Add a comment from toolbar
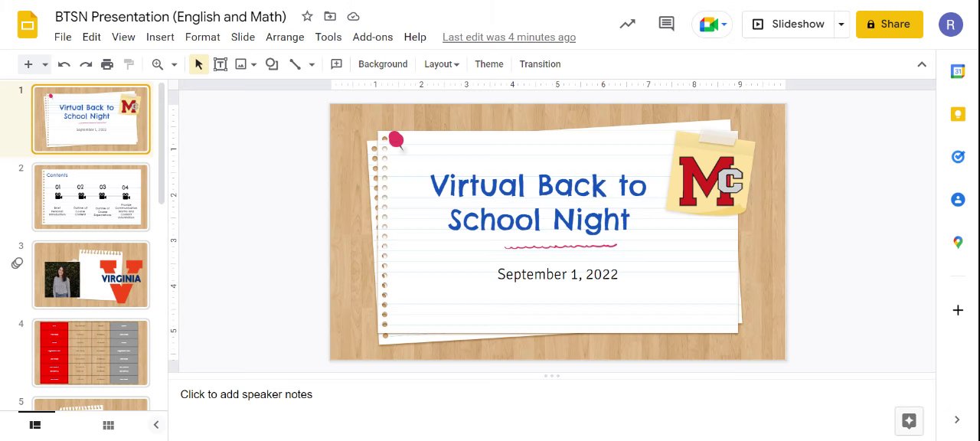The height and width of the screenshot is (441, 980). click(x=336, y=64)
